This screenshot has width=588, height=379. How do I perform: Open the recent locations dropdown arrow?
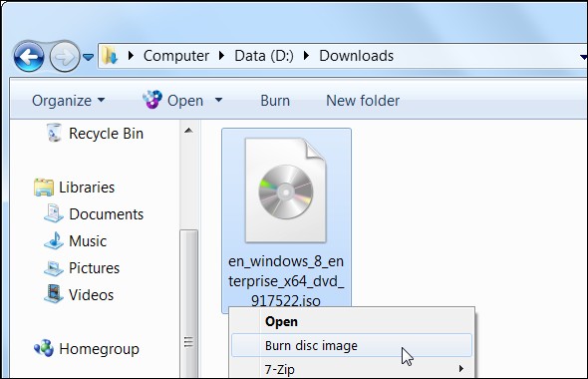click(88, 57)
